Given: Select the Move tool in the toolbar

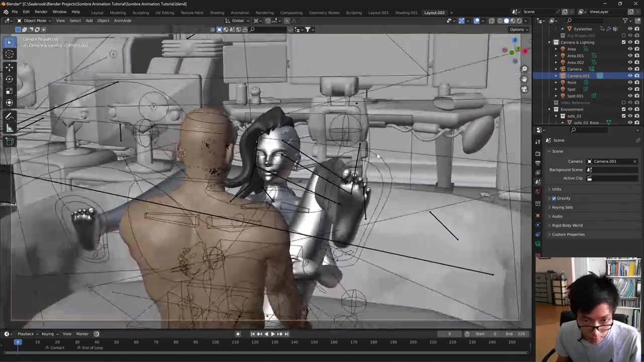Looking at the screenshot, I should 9,67.
